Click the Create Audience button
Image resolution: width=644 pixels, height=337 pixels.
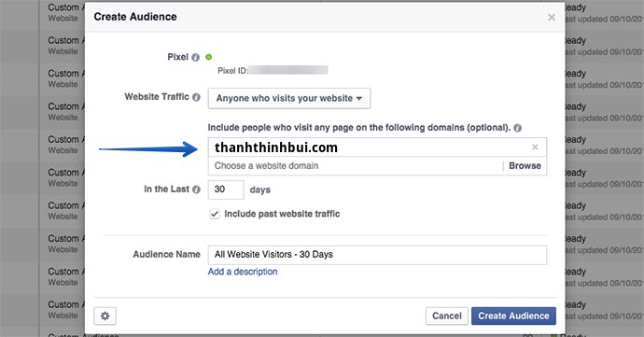(513, 316)
